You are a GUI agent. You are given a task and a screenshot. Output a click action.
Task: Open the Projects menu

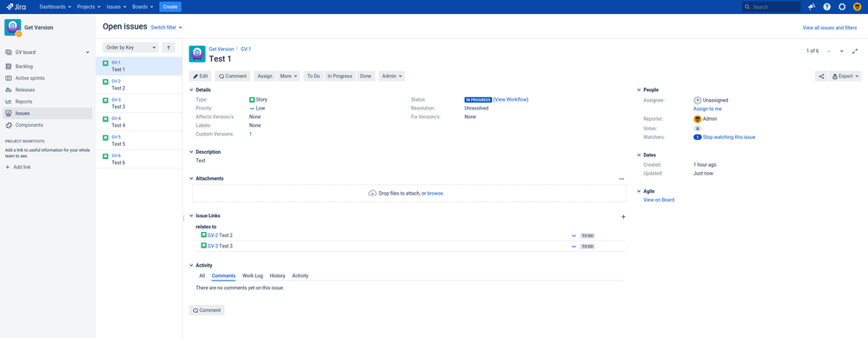(x=89, y=7)
